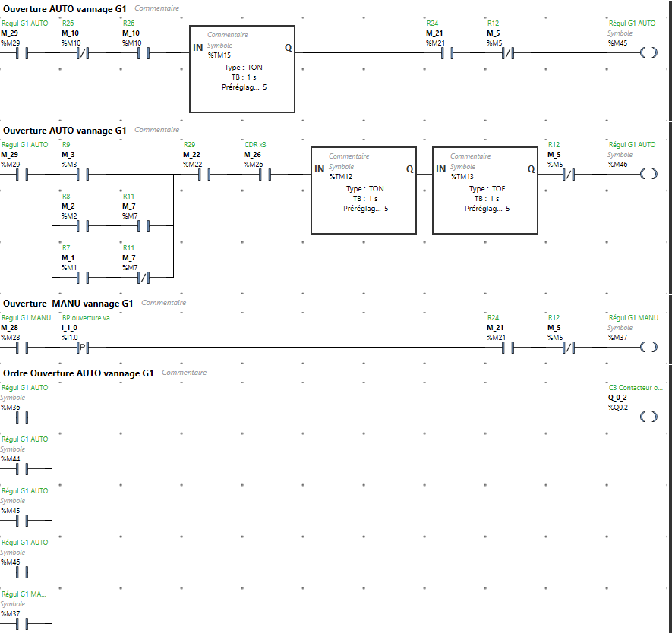672x633 pixels.
Task: Select the %TM13 TOF timer block
Action: point(485,191)
